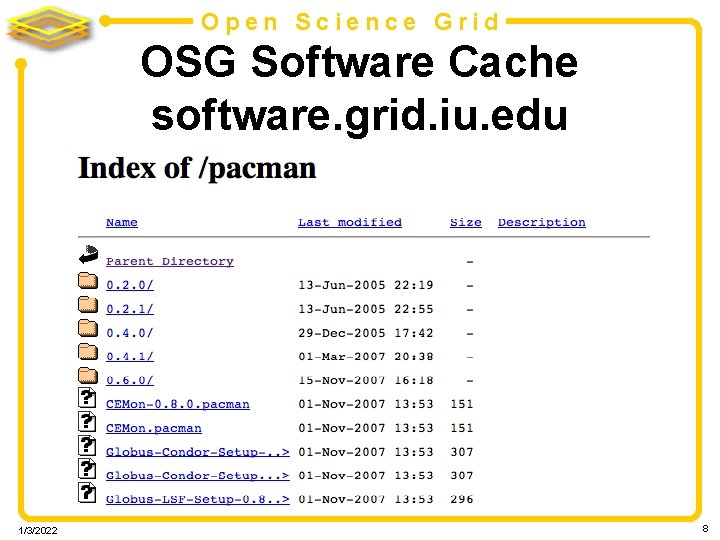Click the date 13-Jun-2005 22:19
This screenshot has height=540, width=720.
366,285
